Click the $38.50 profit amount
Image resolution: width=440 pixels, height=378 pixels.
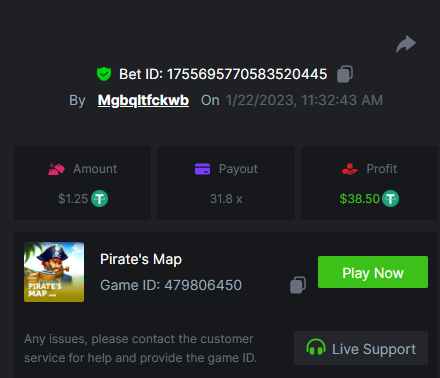pyautogui.click(x=360, y=199)
